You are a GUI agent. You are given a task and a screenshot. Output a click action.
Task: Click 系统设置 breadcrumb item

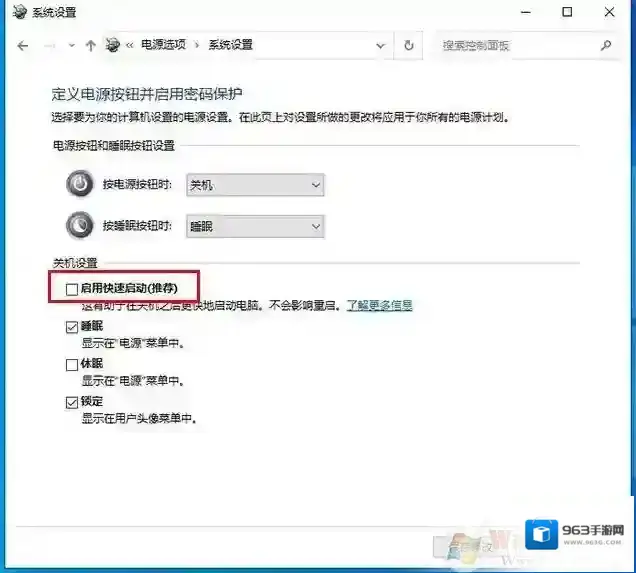tap(231, 45)
